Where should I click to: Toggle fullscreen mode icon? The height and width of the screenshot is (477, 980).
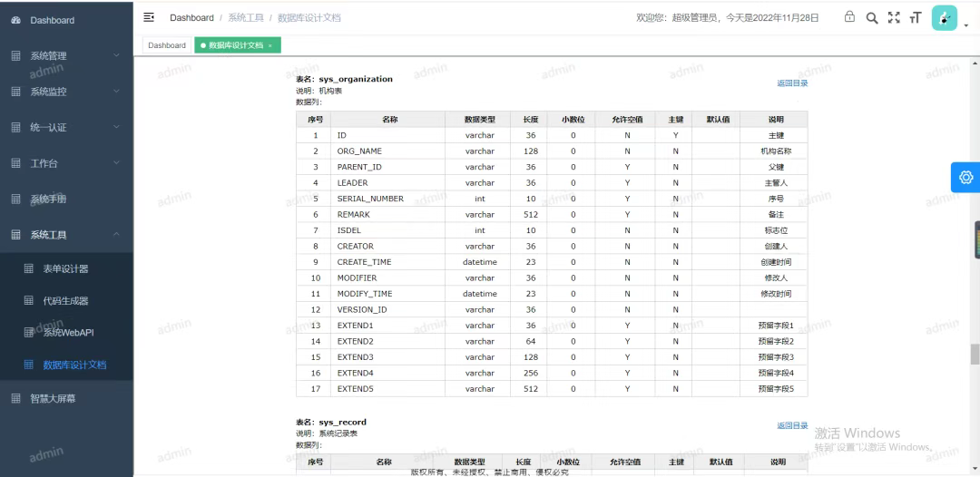(894, 18)
